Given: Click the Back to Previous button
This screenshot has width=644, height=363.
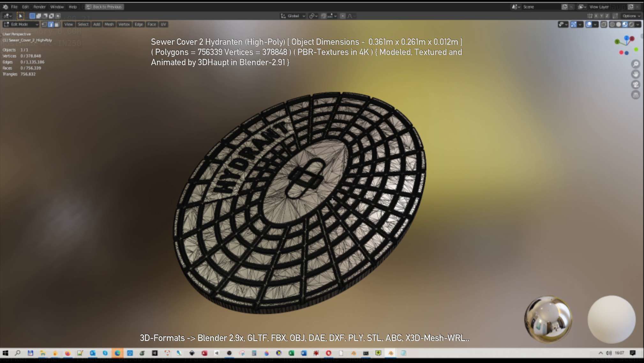Looking at the screenshot, I should (104, 7).
